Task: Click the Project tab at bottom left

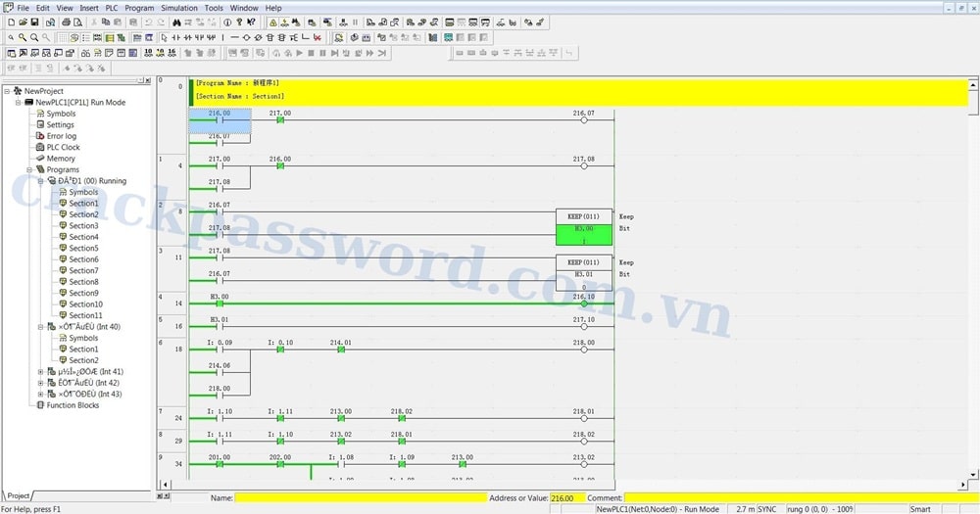Action: point(18,496)
